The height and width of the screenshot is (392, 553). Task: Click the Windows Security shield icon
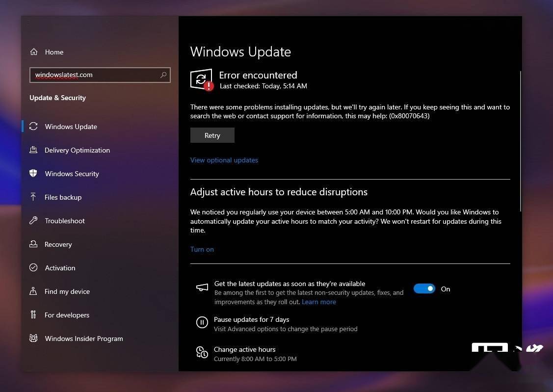coord(33,173)
